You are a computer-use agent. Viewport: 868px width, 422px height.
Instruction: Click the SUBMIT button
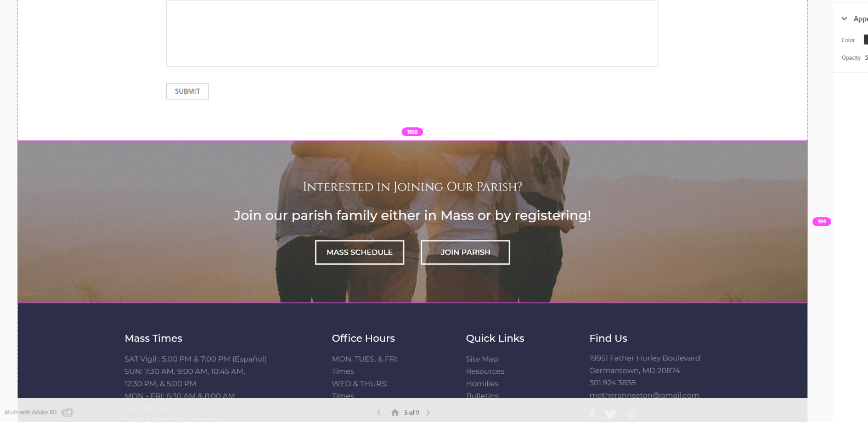point(187,91)
